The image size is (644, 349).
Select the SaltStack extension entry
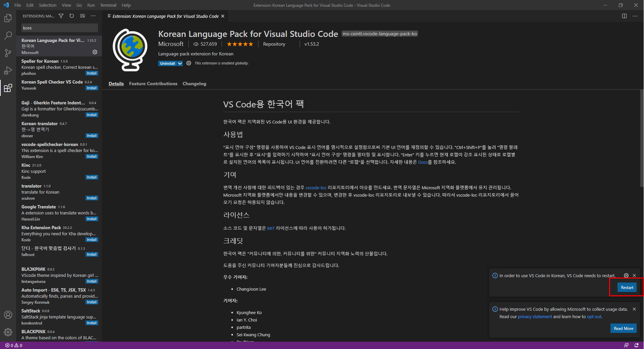tap(59, 317)
